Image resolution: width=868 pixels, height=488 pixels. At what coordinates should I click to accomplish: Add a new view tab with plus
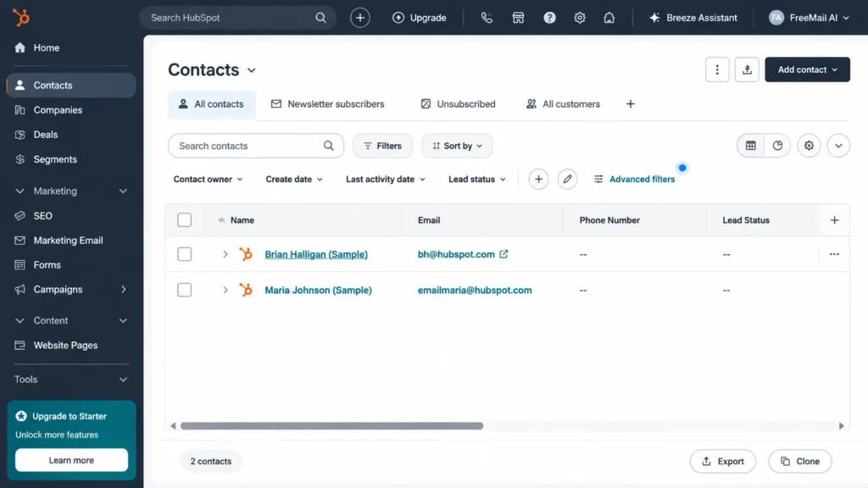[x=630, y=104]
